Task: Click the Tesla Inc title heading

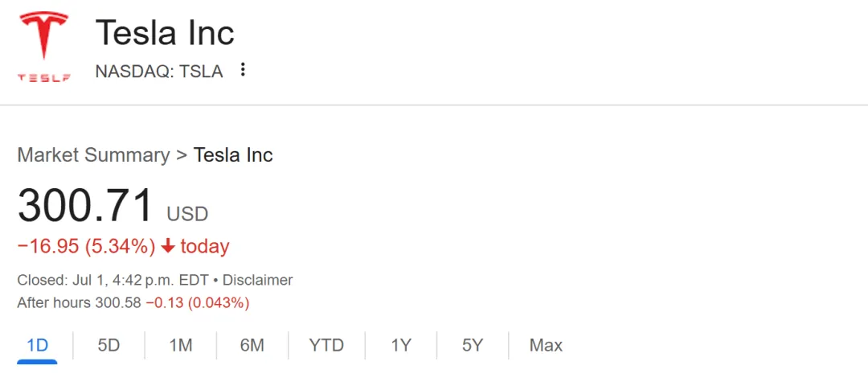Action: click(165, 33)
